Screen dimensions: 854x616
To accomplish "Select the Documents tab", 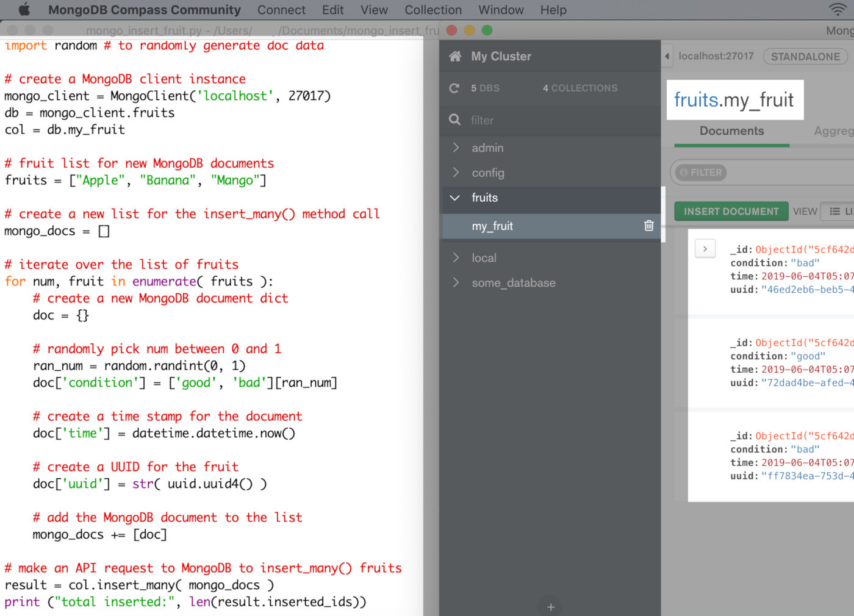I will tap(731, 131).
